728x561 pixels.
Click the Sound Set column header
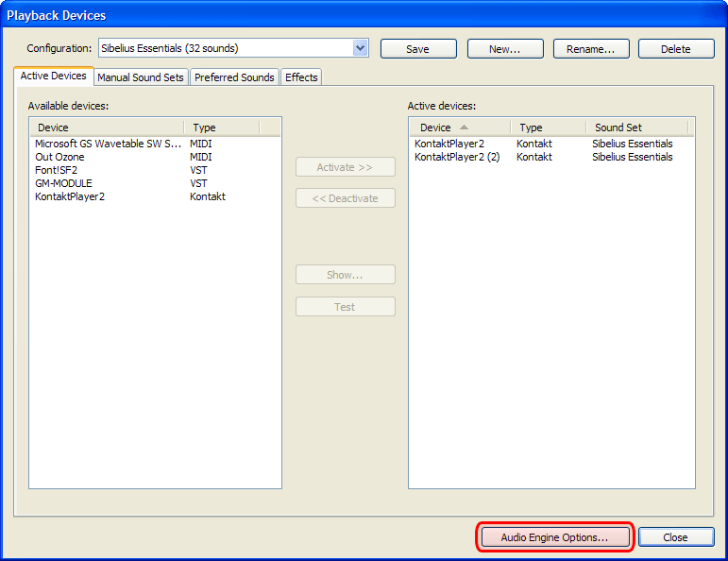click(637, 127)
